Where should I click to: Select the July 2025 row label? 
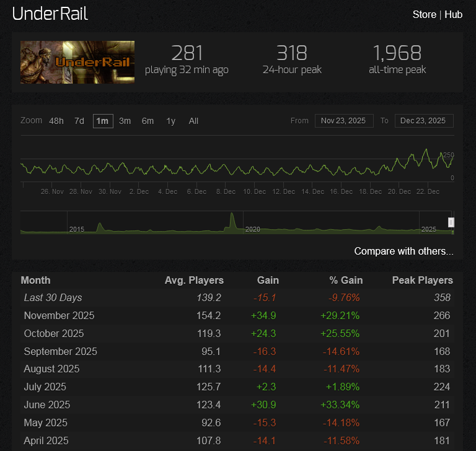45,387
